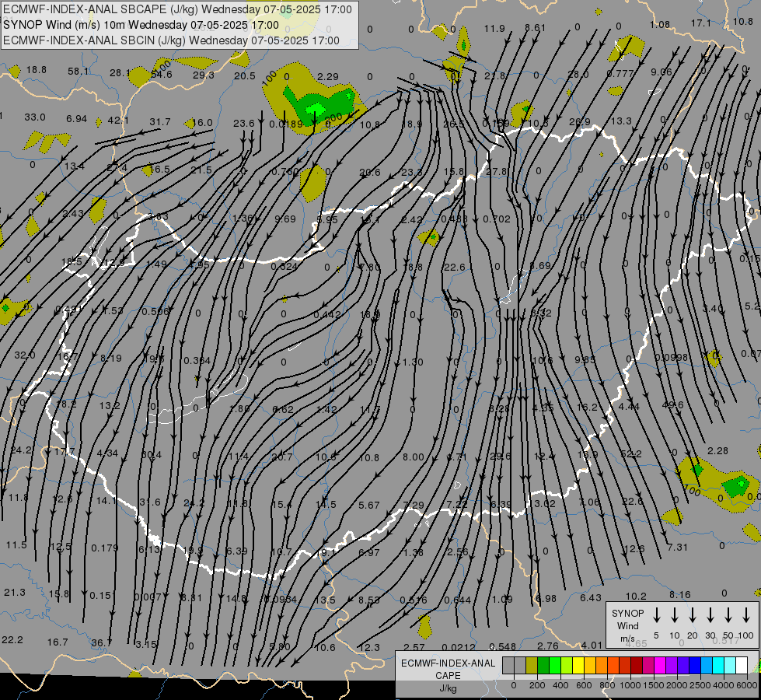This screenshot has height=700, width=761.
Task: Click the map value 26.9
Action: click(x=579, y=121)
